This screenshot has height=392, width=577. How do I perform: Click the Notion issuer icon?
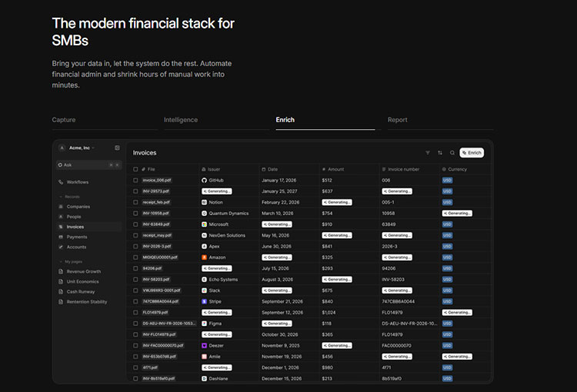click(204, 202)
